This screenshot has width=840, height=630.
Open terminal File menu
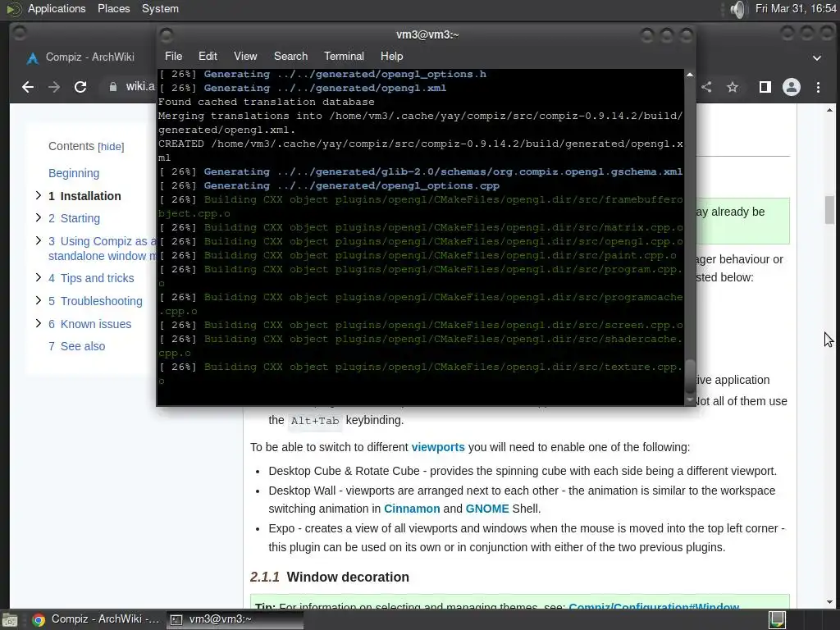point(174,57)
